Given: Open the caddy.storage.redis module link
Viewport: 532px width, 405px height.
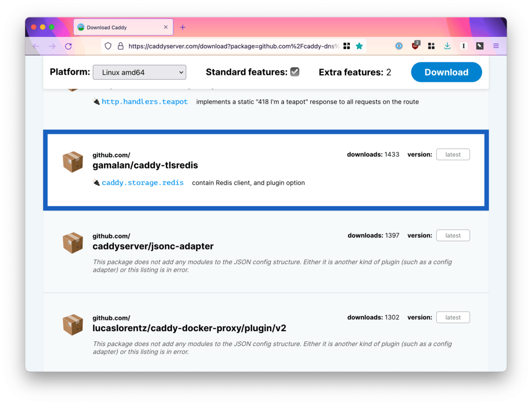Looking at the screenshot, I should click(x=142, y=183).
